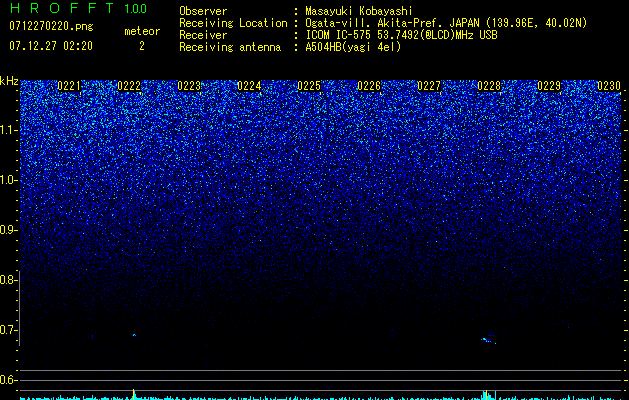629x400 pixels.
Task: Click the ICOM IC-575 receiver text
Action: click(x=401, y=35)
